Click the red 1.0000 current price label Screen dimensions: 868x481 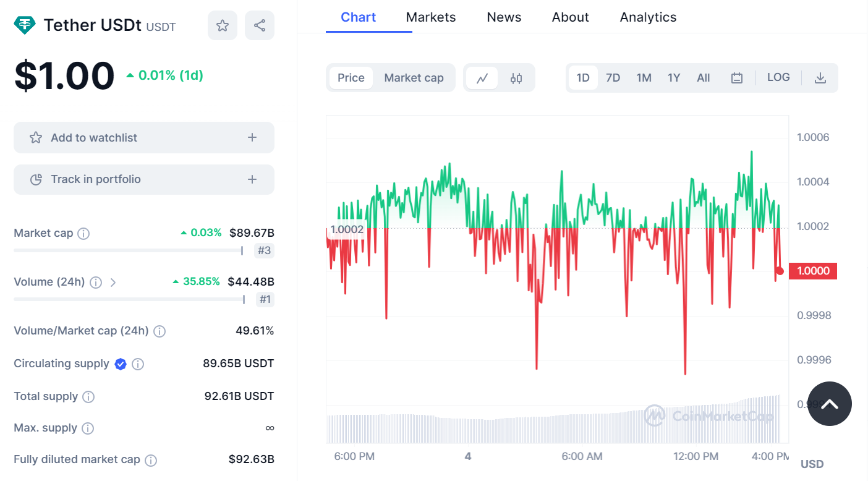pyautogui.click(x=813, y=271)
